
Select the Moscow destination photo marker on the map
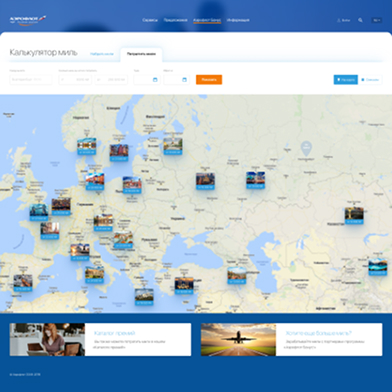[205, 181]
